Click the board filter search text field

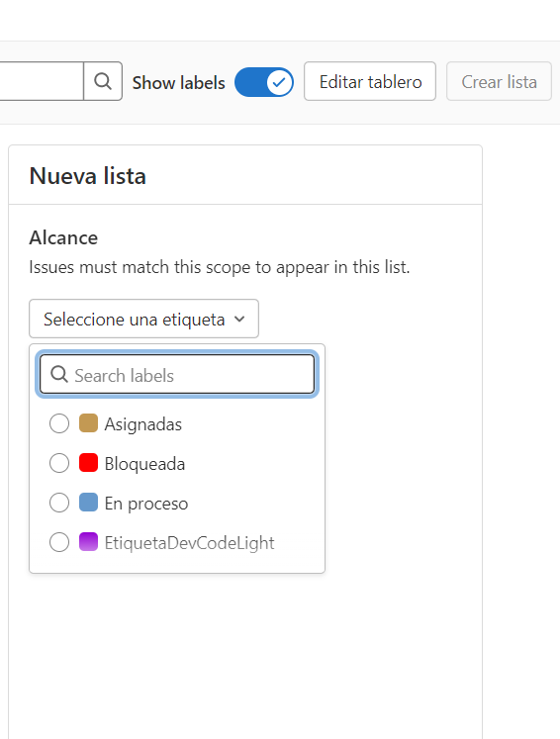[x=42, y=81]
